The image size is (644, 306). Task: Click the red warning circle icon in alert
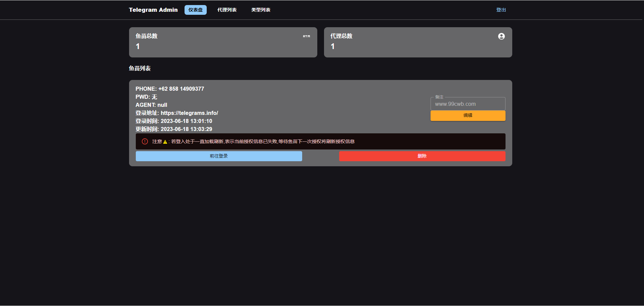click(145, 141)
